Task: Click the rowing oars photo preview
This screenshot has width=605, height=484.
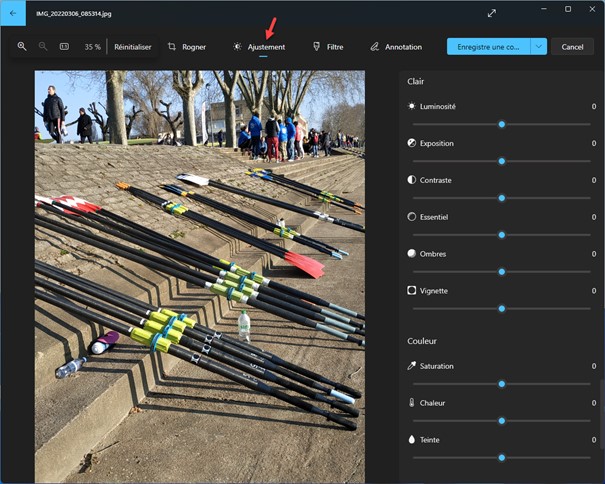Action: [x=199, y=276]
